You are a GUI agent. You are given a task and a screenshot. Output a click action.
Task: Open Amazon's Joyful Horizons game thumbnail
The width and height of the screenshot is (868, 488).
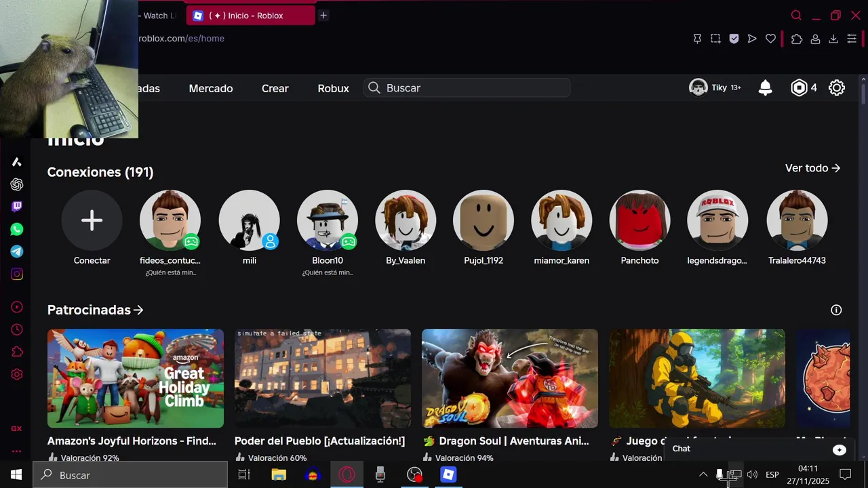[136, 378]
